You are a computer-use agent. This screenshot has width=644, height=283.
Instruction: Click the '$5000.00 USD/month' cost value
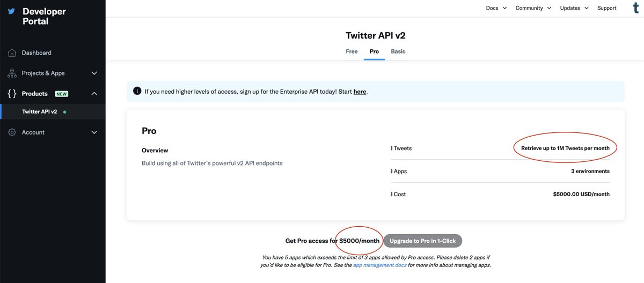pos(581,194)
